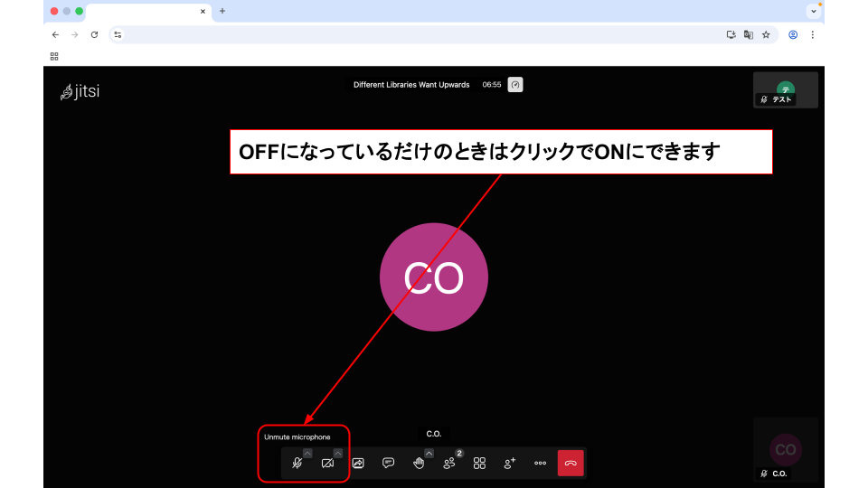Open the more actions menu
Screen dimensions: 868x488
click(540, 463)
